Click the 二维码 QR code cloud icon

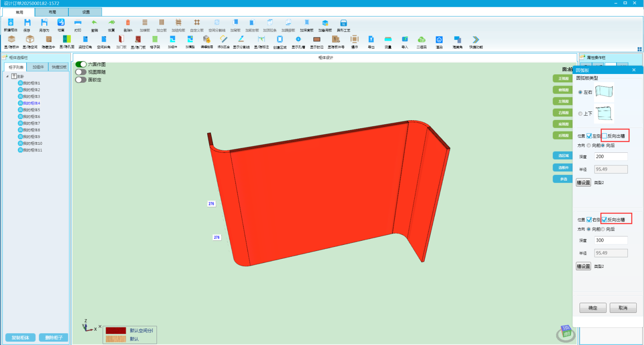pos(421,39)
